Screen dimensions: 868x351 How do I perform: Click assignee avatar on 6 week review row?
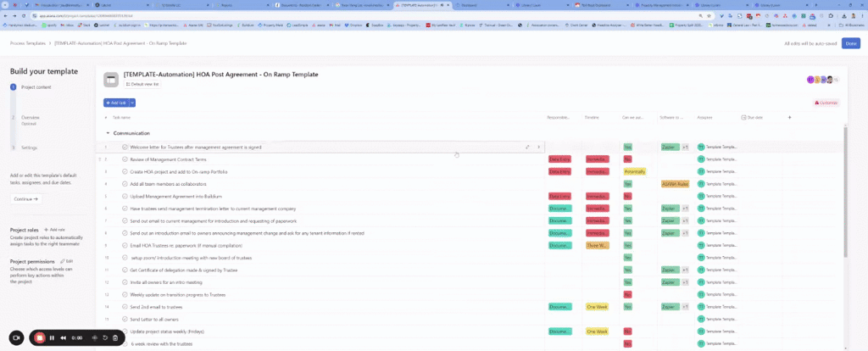[701, 344]
